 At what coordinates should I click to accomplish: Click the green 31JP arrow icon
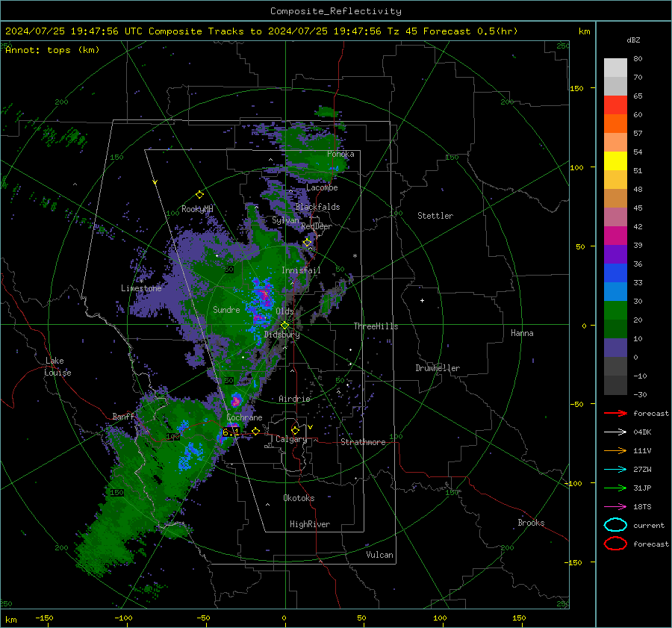pos(615,488)
